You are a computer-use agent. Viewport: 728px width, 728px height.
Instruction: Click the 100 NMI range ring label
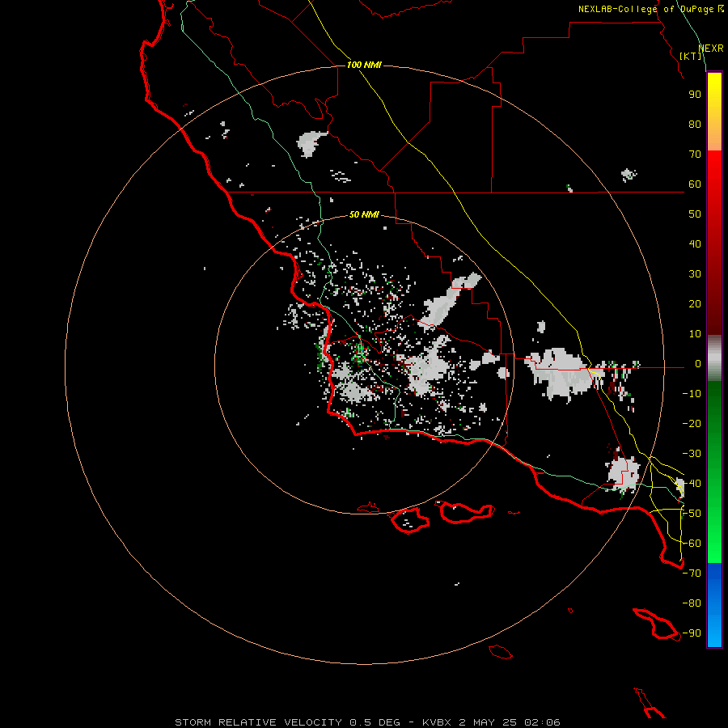[x=364, y=65]
